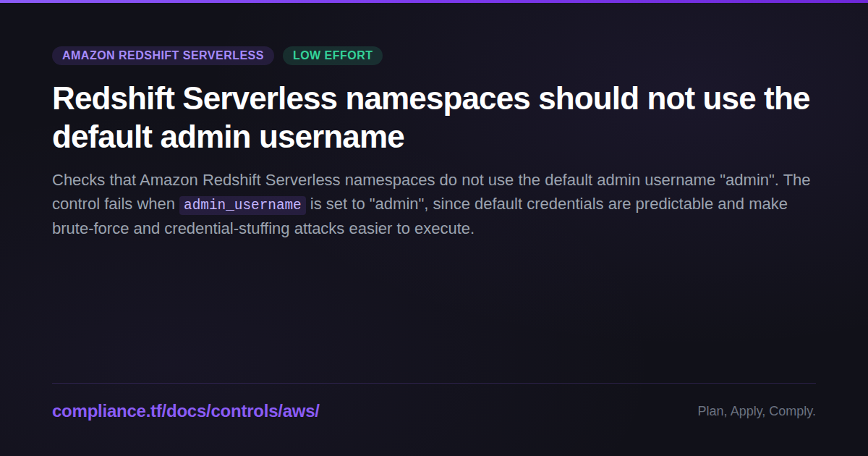
Task: Click the Plan, Apply, Comply. tagline
Action: click(x=757, y=411)
